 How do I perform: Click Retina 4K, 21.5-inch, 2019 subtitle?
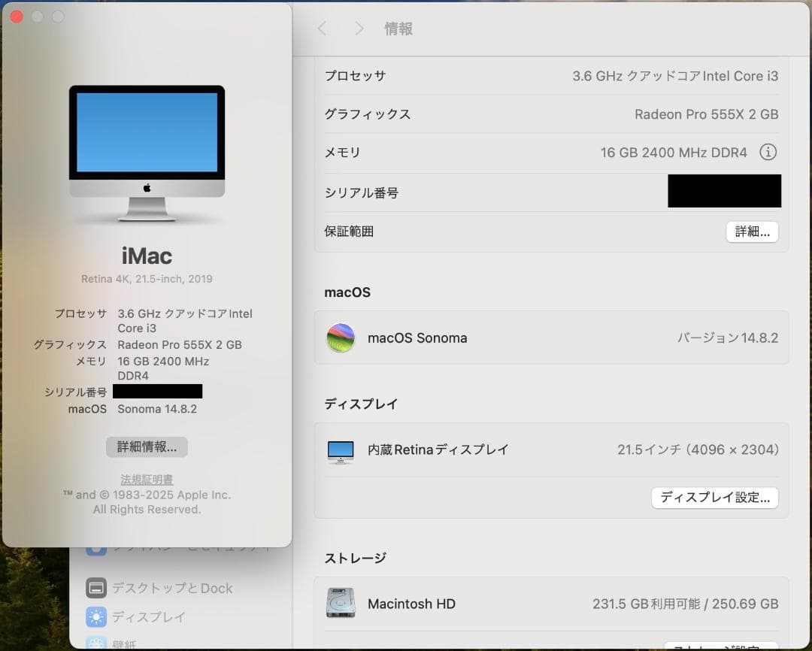coord(147,279)
